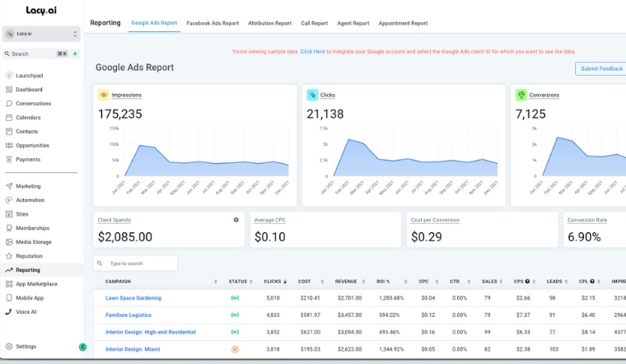The height and width of the screenshot is (364, 626).
Task: Click the Impressions card title
Action: [126, 95]
